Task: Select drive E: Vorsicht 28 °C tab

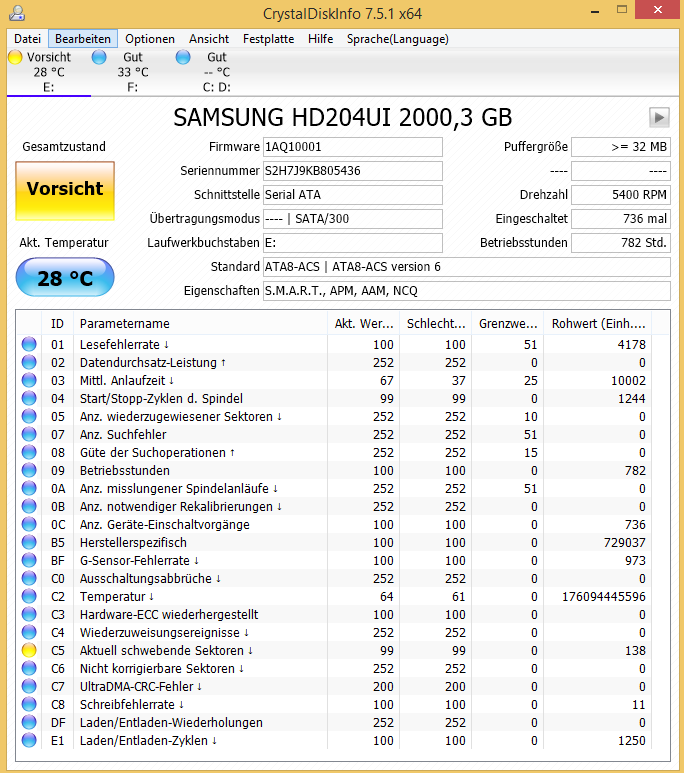Action: point(49,72)
